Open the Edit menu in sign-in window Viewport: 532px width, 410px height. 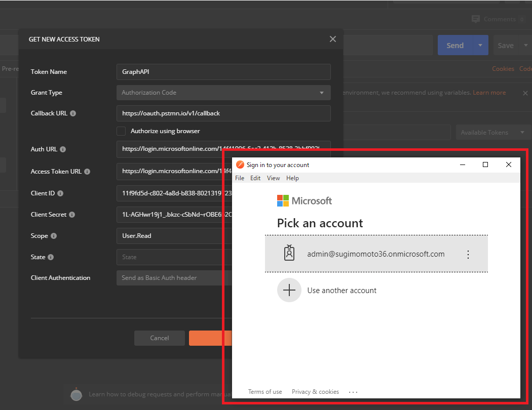point(255,178)
